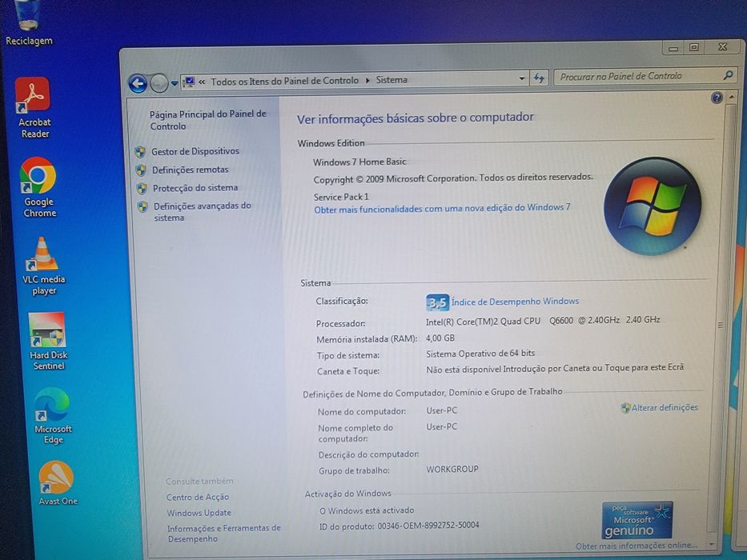Close the Sistema window
This screenshot has height=560, width=747.
coord(722,46)
